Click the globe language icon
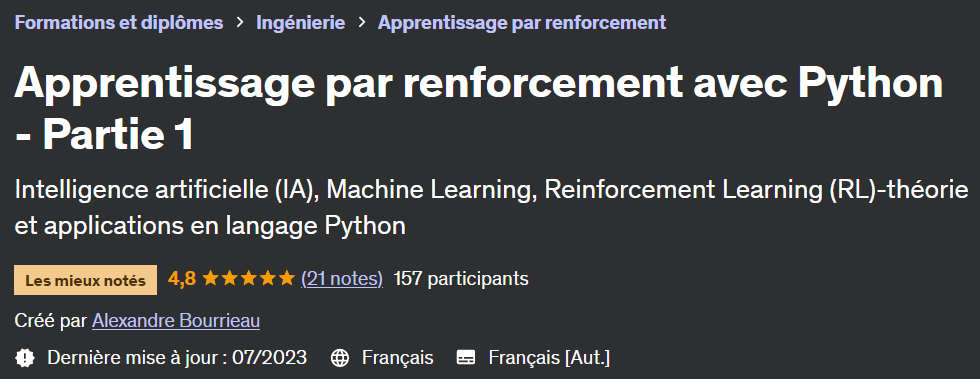This screenshot has height=379, width=980. click(x=339, y=358)
